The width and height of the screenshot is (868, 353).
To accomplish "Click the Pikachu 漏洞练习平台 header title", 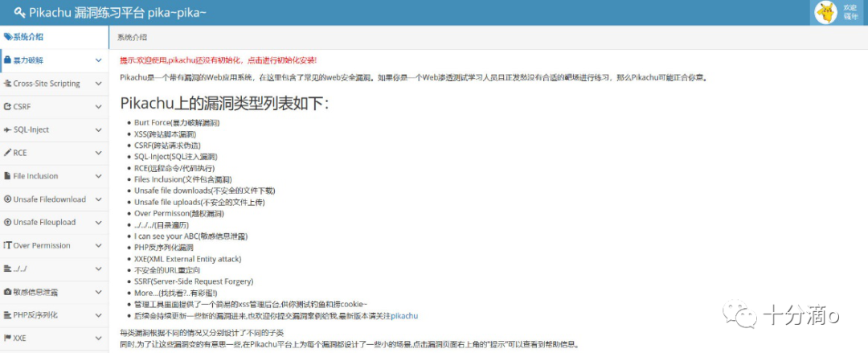I will point(118,12).
